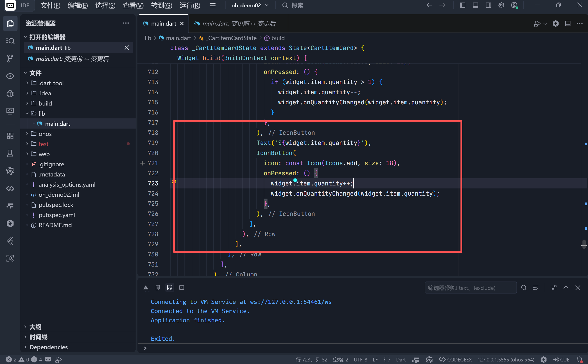The height and width of the screenshot is (364, 588).
Task: Click the Flutter icon in activity bar
Action: 10,241
